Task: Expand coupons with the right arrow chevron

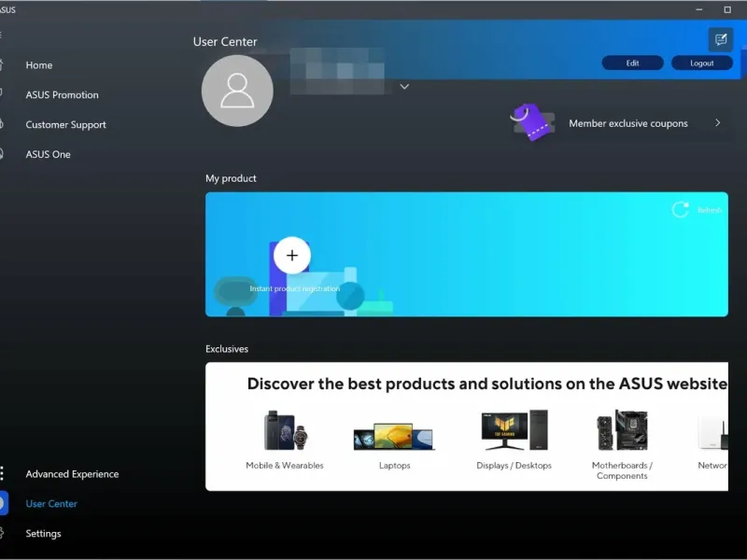Action: tap(717, 123)
